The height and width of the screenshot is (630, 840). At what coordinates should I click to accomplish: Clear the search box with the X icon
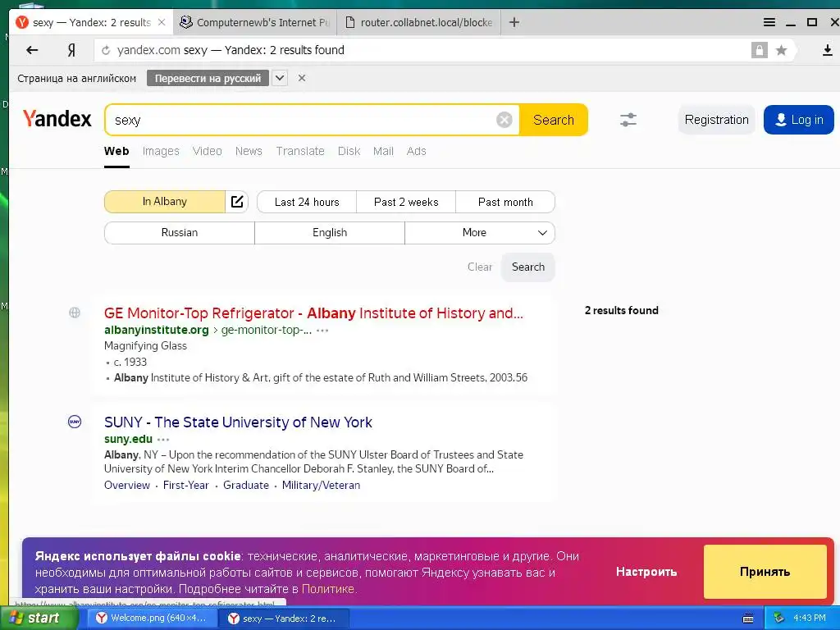tap(504, 120)
